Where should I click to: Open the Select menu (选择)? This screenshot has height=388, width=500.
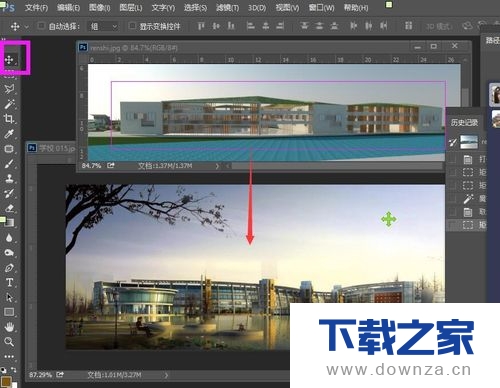[195, 7]
